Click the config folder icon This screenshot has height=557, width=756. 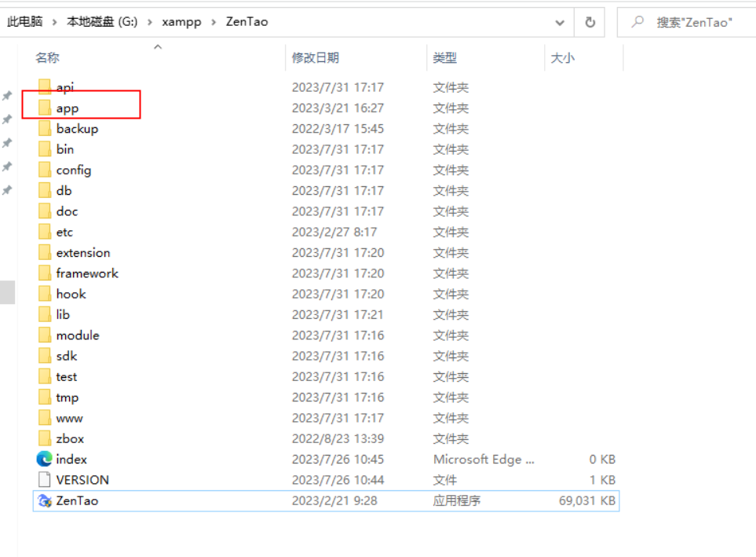[45, 170]
